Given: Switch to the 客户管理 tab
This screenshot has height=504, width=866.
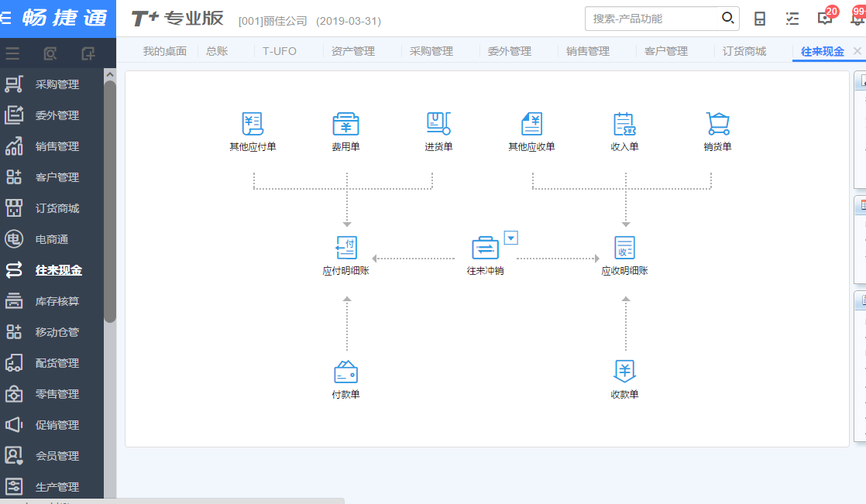Looking at the screenshot, I should coord(666,51).
